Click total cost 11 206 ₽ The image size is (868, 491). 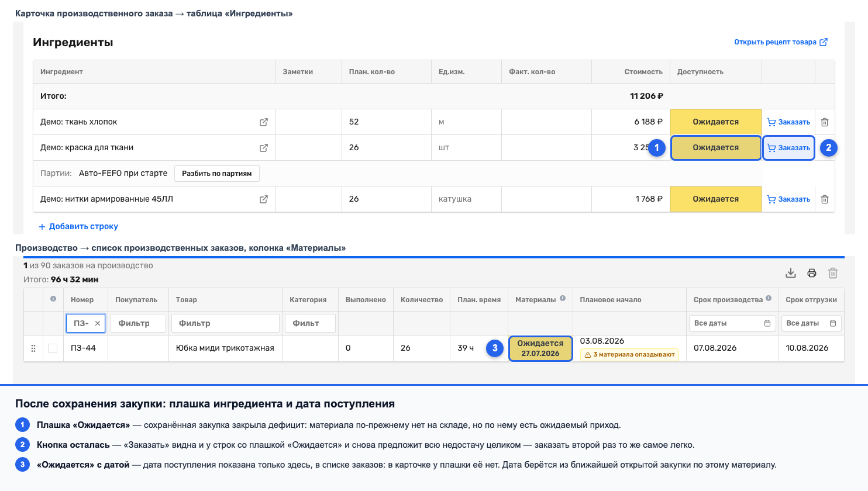pos(646,96)
